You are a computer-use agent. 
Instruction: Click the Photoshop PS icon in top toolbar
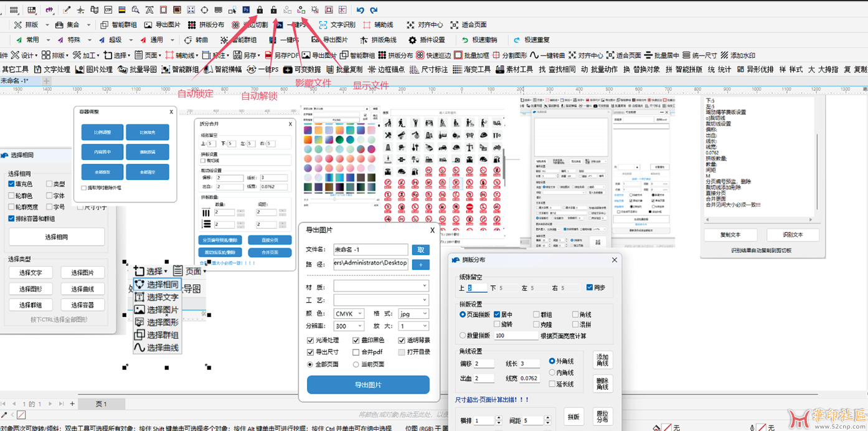[x=246, y=10]
